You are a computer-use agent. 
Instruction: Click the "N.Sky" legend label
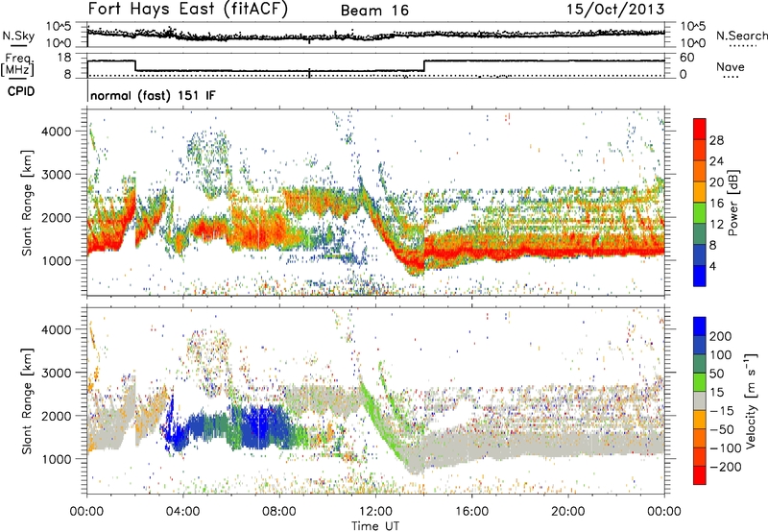(18, 36)
